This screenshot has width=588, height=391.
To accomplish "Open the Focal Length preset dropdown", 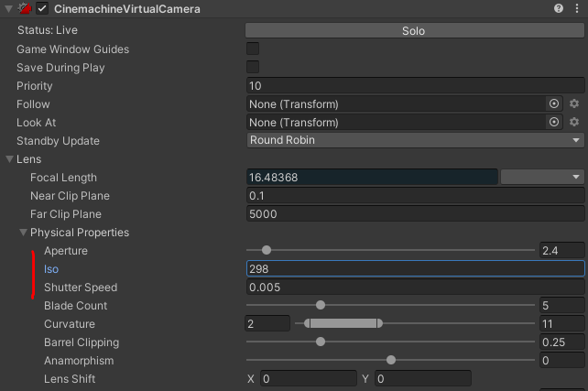I will [542, 178].
